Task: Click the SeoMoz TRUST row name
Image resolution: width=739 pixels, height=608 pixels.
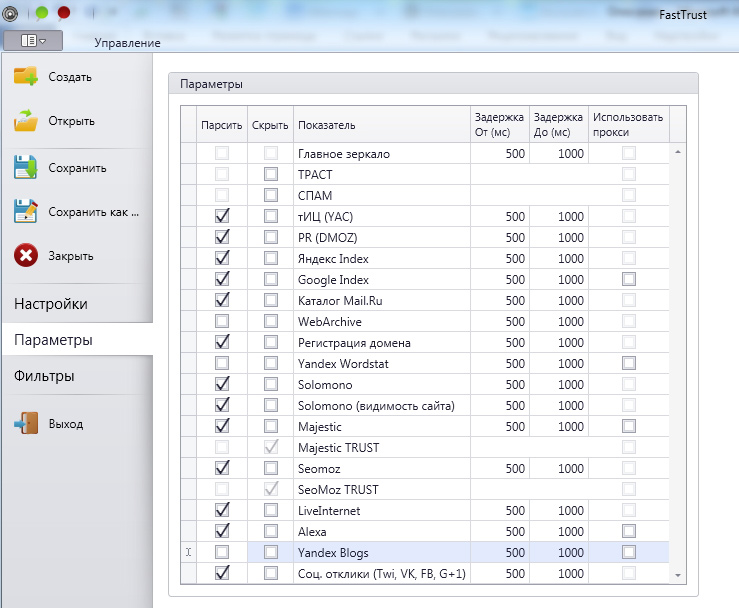Action: [x=338, y=490]
